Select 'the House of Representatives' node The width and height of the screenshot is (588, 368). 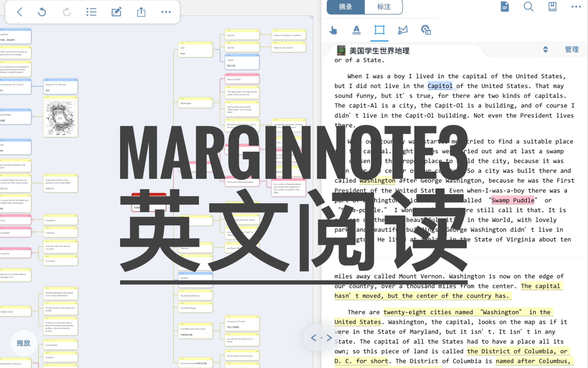click(x=242, y=181)
